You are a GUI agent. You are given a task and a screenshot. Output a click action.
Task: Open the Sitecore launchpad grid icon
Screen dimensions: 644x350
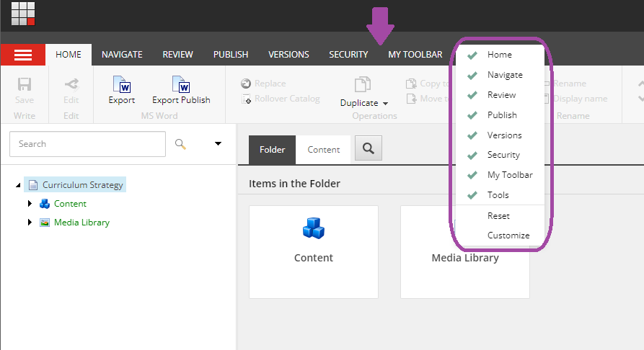point(23,14)
